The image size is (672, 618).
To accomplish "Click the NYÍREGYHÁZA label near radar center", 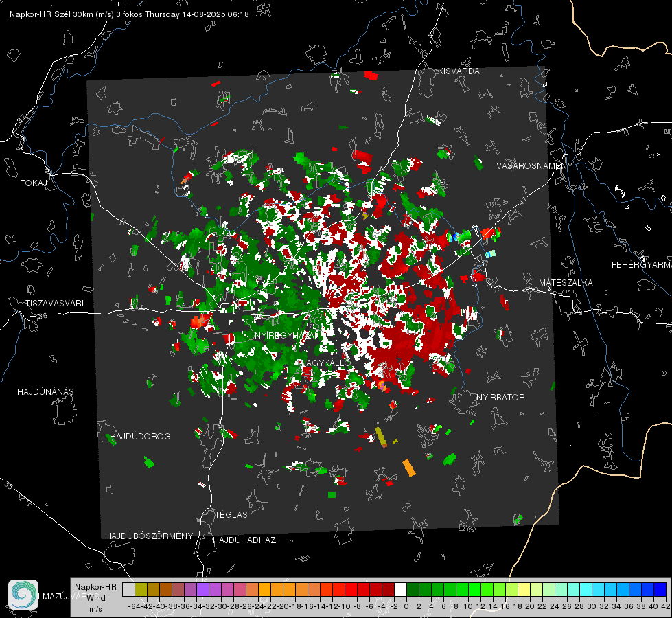I will click(286, 335).
